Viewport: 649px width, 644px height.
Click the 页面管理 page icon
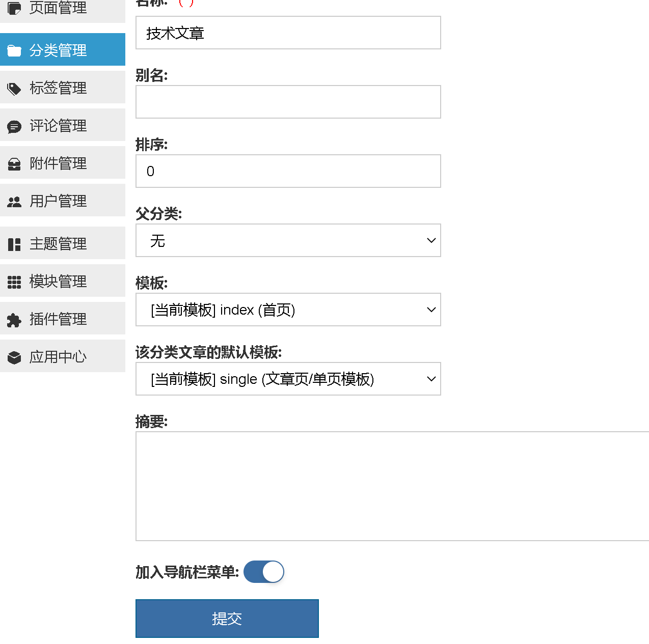click(14, 8)
